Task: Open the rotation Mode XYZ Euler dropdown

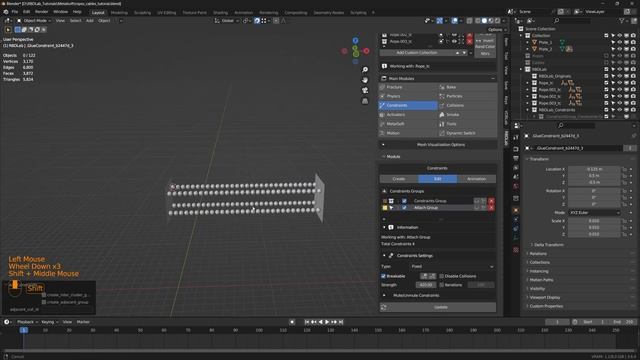Action: pyautogui.click(x=594, y=213)
